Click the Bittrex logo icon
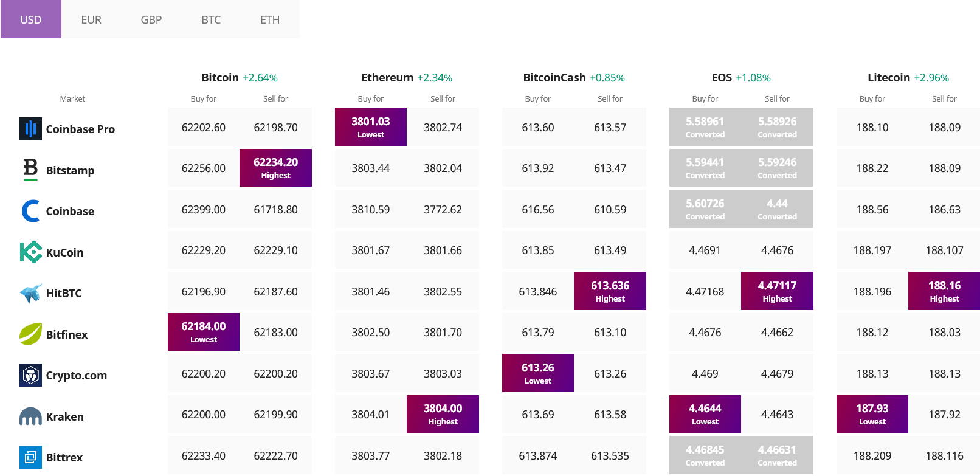 [30, 457]
